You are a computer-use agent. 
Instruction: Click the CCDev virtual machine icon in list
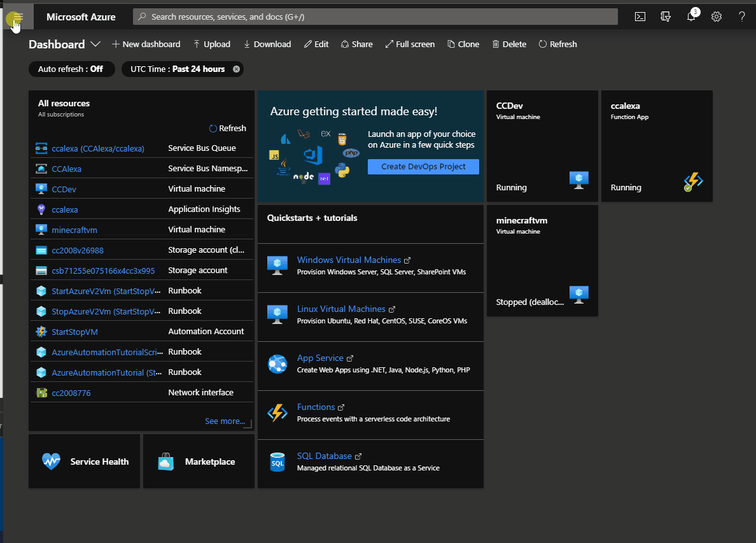(41, 189)
